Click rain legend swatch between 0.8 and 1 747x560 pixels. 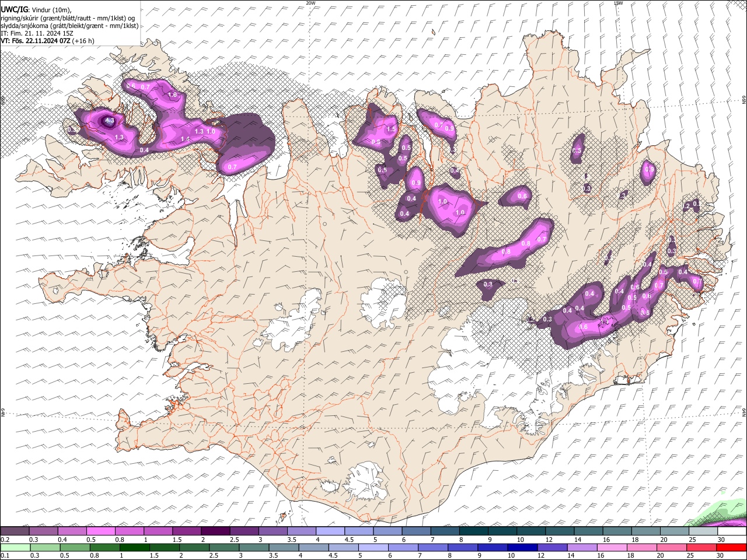click(105, 547)
